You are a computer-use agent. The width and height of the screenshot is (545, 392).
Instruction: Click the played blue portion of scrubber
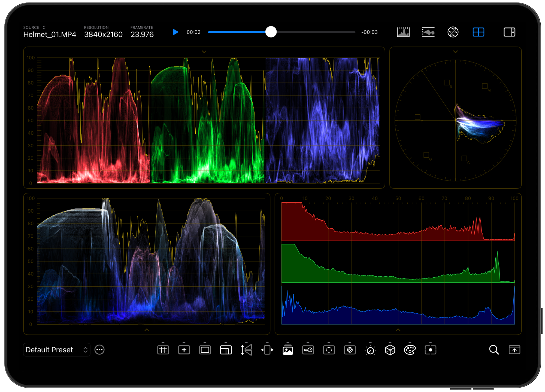pyautogui.click(x=237, y=32)
